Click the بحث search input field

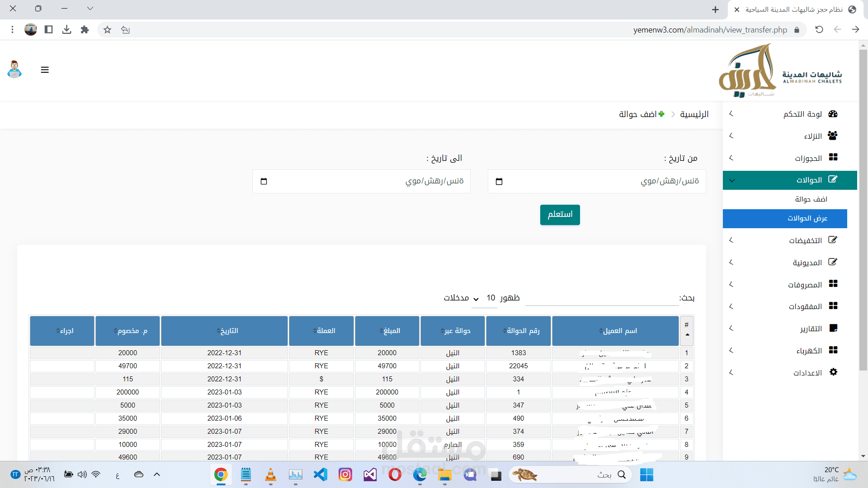pyautogui.click(x=601, y=298)
